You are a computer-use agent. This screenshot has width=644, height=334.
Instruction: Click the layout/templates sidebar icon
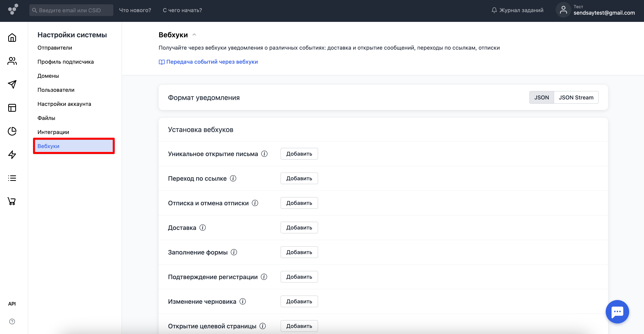click(12, 107)
